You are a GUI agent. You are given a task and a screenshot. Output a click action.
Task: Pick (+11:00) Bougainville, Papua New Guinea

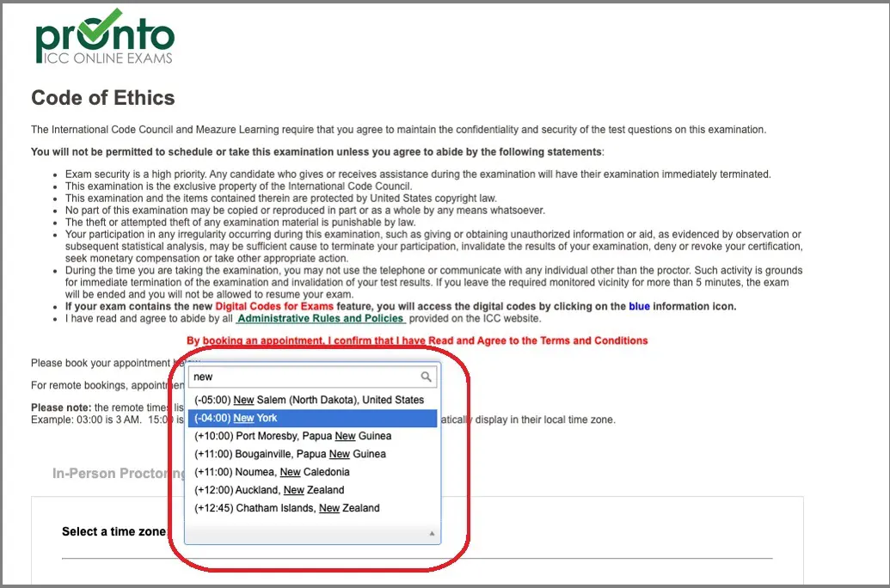click(x=313, y=454)
